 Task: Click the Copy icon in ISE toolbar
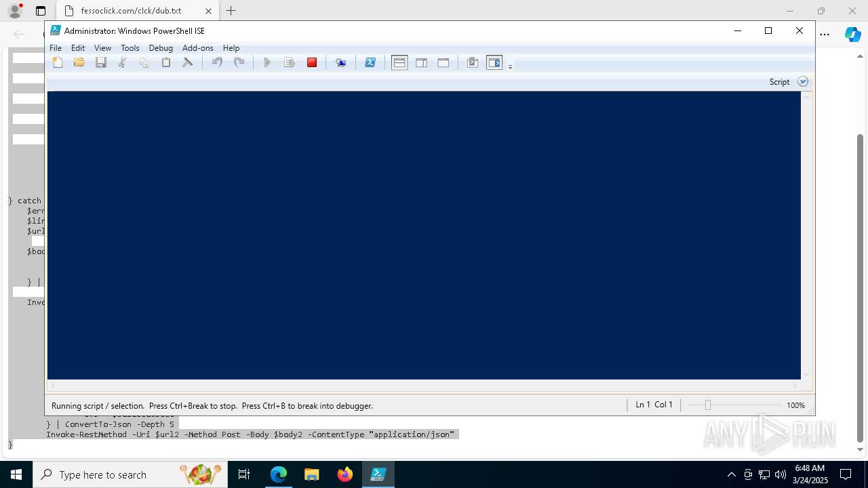[x=144, y=62]
